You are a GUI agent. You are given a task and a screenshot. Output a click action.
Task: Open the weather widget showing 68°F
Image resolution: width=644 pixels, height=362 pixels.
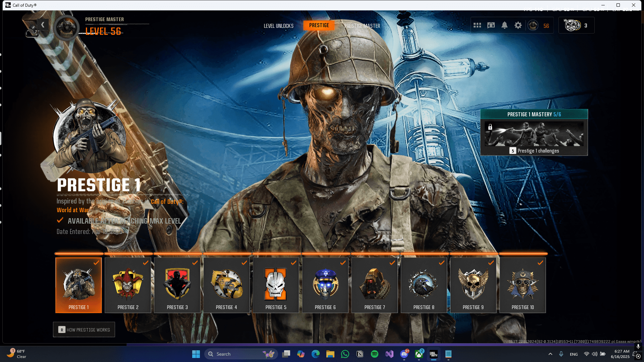point(17,354)
